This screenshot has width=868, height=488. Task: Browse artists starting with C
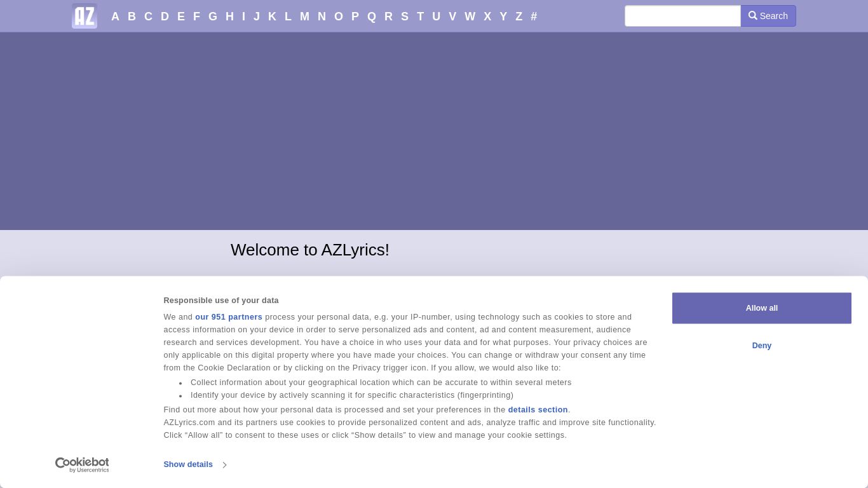tap(148, 17)
